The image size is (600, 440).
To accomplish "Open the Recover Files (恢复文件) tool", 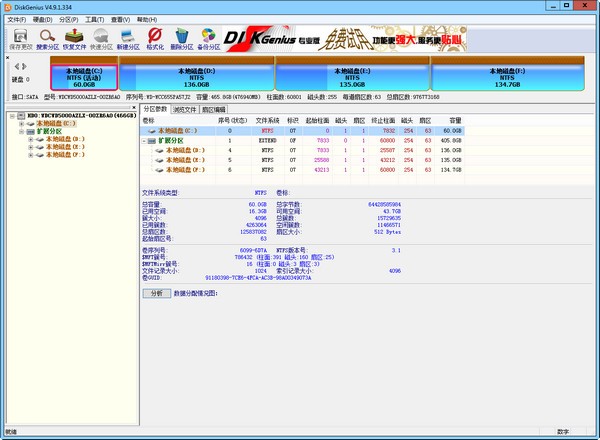I will (74, 39).
